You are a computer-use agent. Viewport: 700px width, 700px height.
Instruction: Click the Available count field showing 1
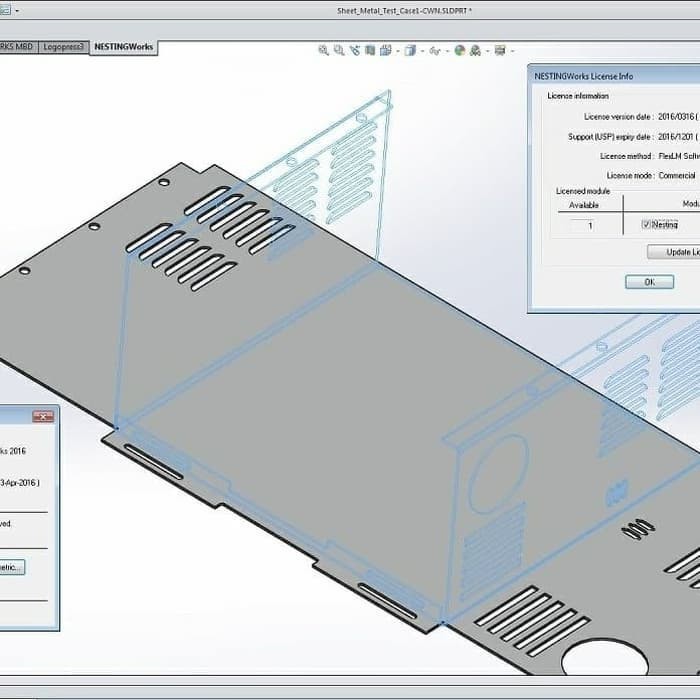tap(584, 225)
